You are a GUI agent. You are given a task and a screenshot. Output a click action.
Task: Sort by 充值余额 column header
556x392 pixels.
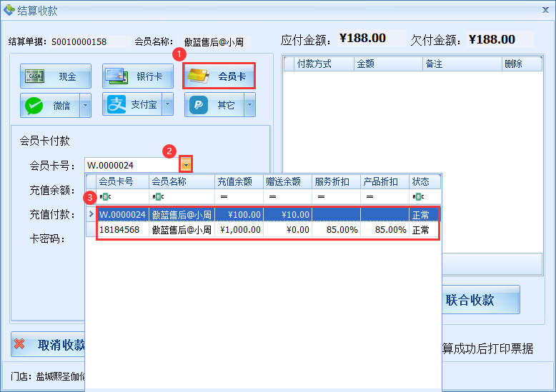click(x=239, y=182)
